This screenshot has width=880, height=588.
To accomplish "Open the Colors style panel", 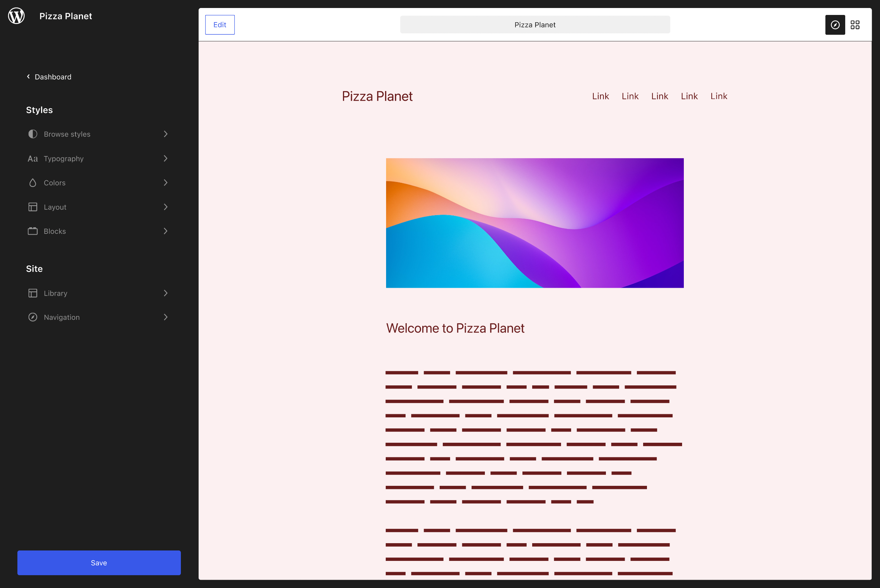I will point(54,183).
